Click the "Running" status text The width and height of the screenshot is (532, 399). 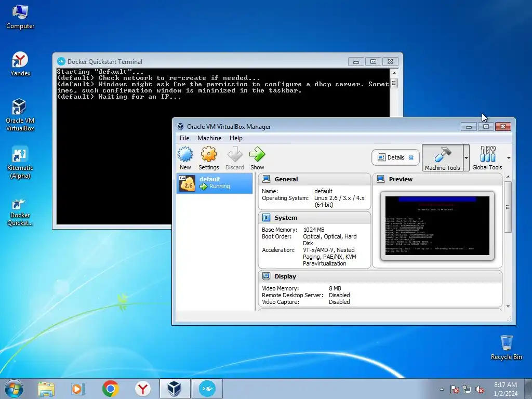pos(220,187)
